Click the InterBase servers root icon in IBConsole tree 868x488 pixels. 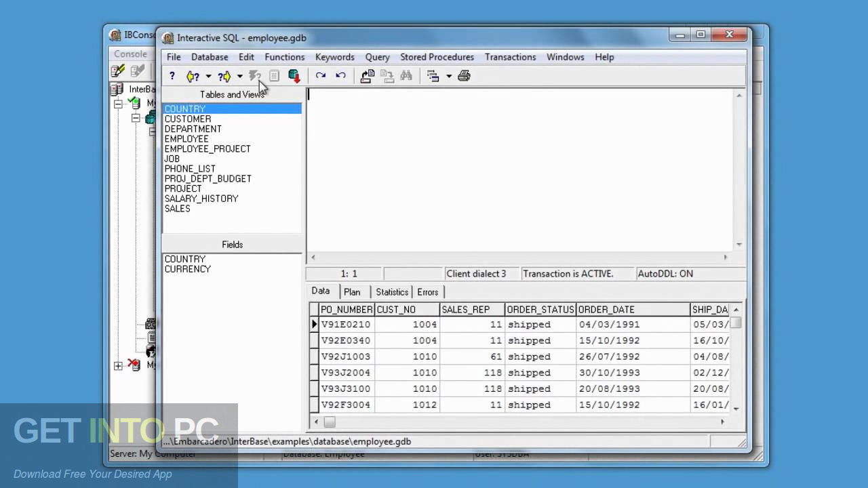[117, 89]
